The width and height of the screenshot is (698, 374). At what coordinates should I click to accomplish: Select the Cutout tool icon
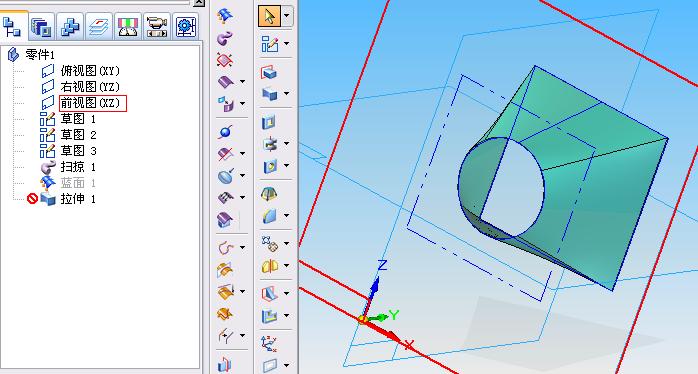270,94
